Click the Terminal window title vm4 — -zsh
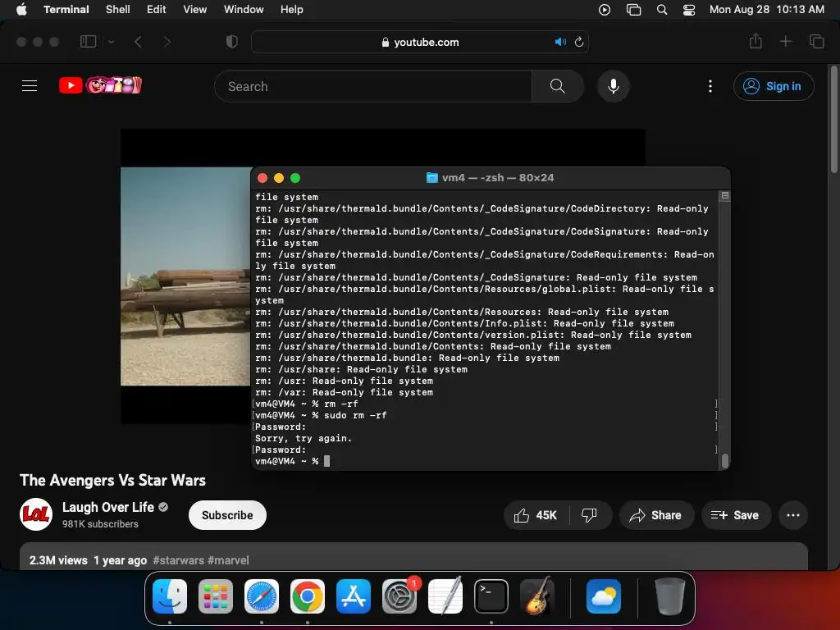The image size is (840, 630). [x=498, y=178]
